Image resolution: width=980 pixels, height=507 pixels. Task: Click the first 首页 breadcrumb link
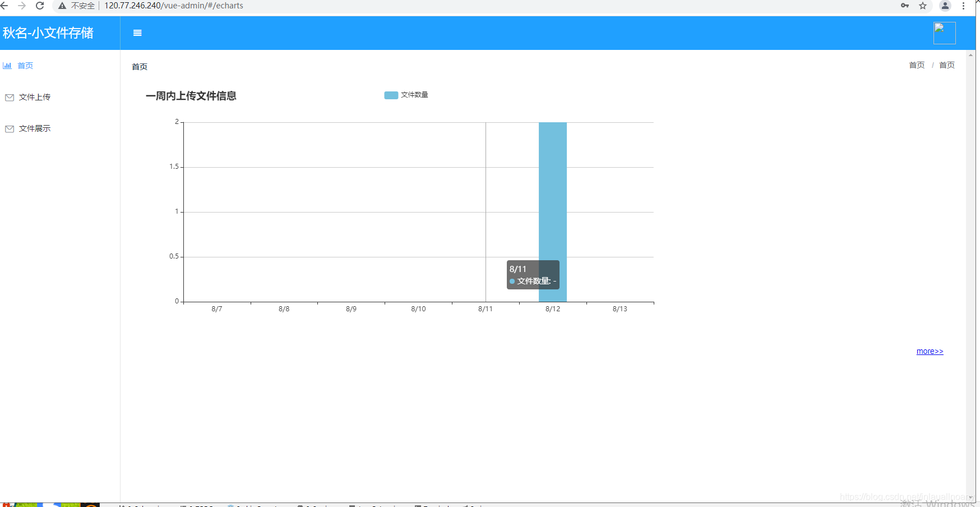(917, 65)
